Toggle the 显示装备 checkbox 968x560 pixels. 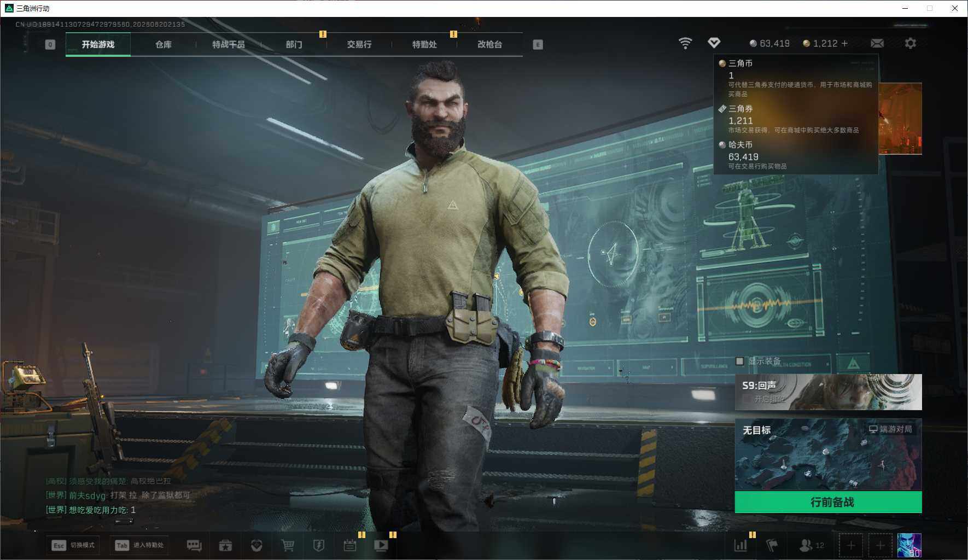(x=740, y=361)
